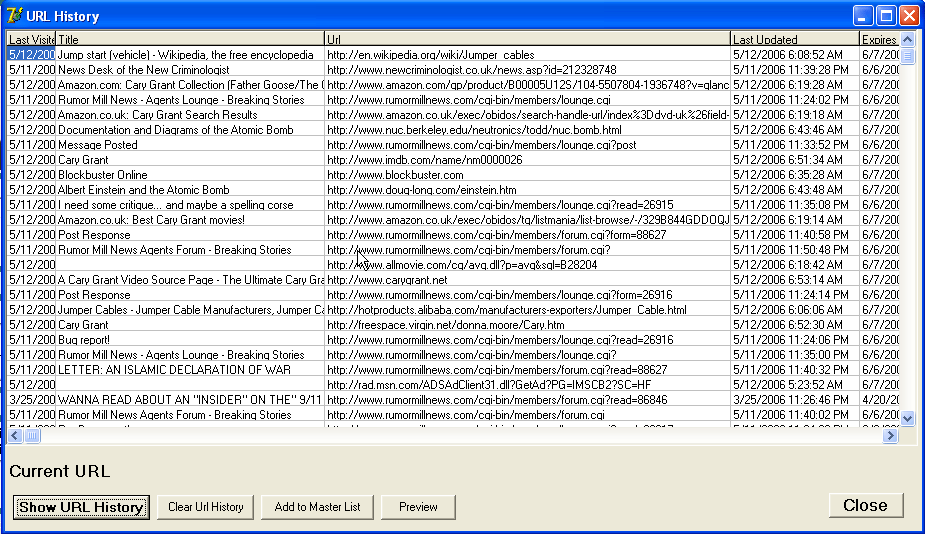Sort by the Url column header
Screen dimensions: 925x534
527,40
